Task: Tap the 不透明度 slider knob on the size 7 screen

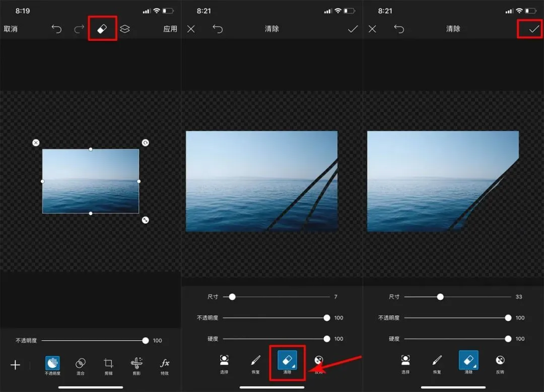Action: (326, 318)
